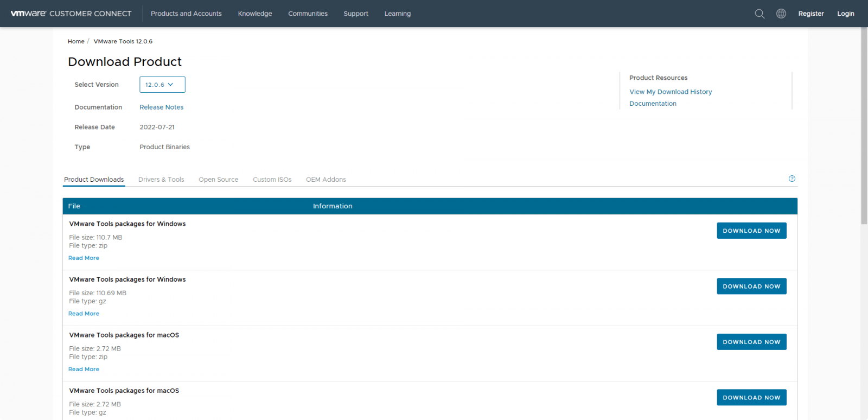Open the Release Notes link
Screen dimensions: 868x420
(162, 107)
